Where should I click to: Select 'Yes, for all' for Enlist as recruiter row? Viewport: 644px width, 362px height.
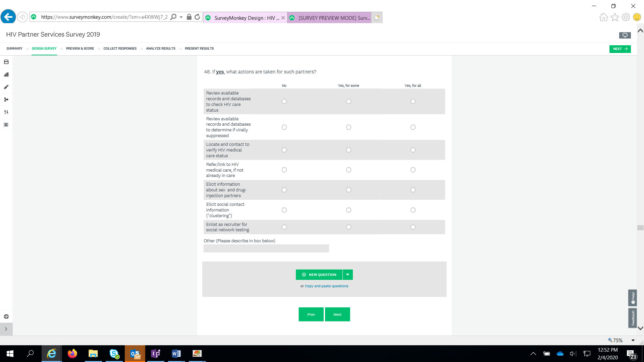413,227
